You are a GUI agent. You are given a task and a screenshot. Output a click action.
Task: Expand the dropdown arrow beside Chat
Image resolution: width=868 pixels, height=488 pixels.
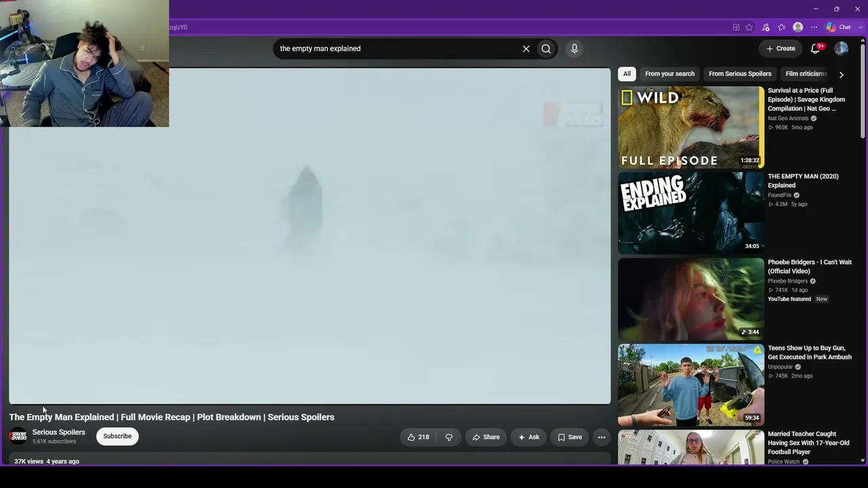pos(861,27)
